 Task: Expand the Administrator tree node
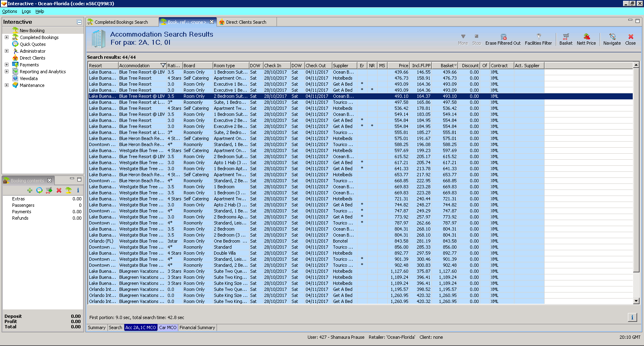coord(6,51)
